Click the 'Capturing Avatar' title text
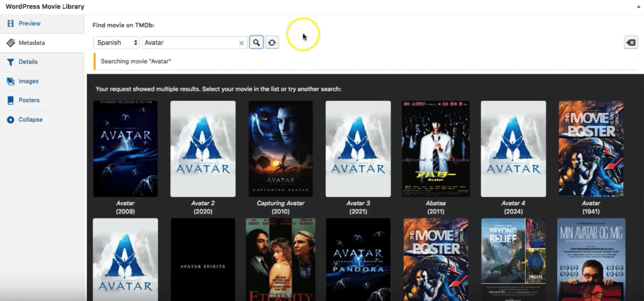The height and width of the screenshot is (301, 644). (280, 203)
